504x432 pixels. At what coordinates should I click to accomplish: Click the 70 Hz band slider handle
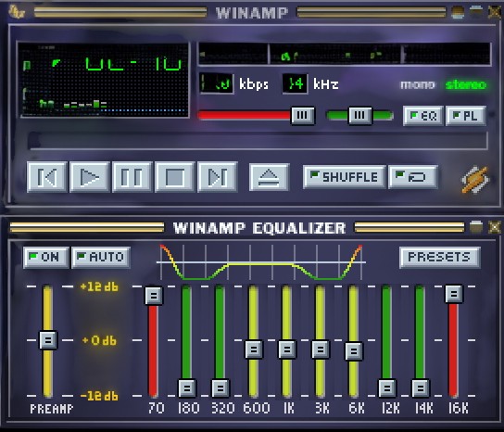coord(154,296)
